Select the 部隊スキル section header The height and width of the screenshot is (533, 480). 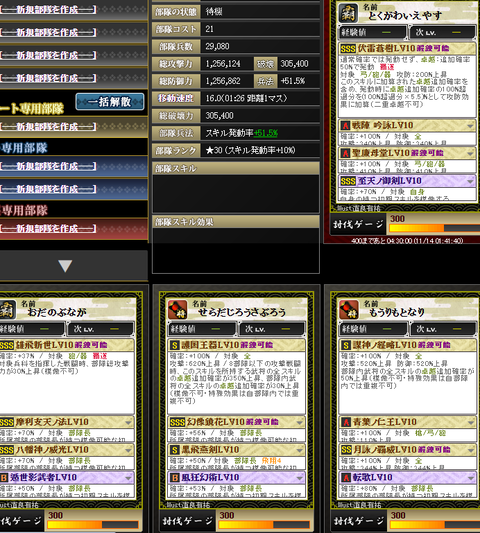[x=236, y=169]
